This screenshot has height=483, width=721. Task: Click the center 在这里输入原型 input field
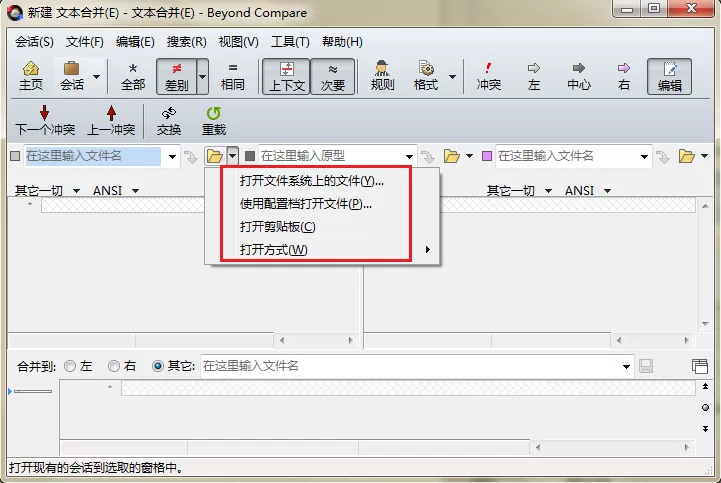(330, 156)
